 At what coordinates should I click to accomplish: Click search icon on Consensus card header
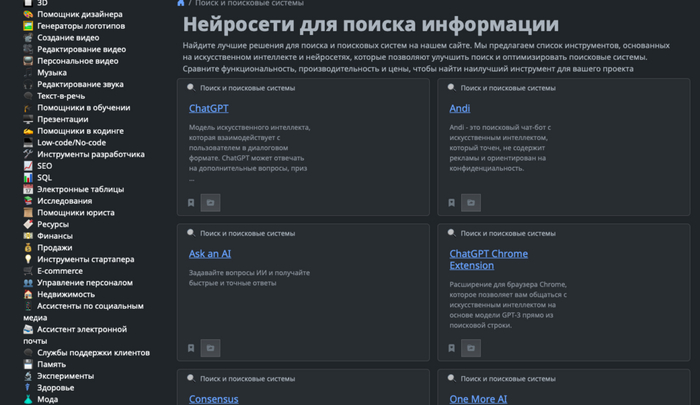pos(191,378)
